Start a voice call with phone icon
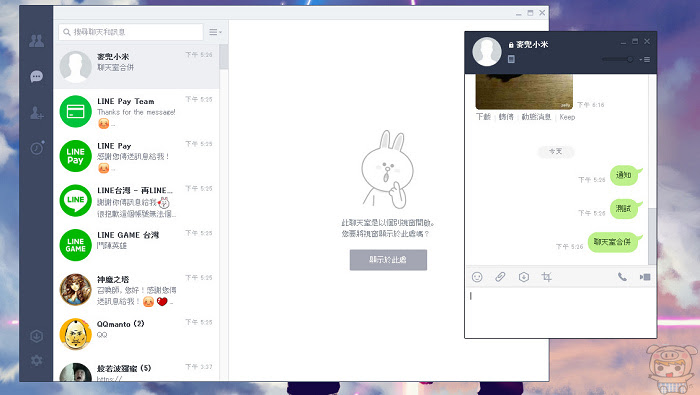The height and width of the screenshot is (395, 700). pyautogui.click(x=622, y=277)
